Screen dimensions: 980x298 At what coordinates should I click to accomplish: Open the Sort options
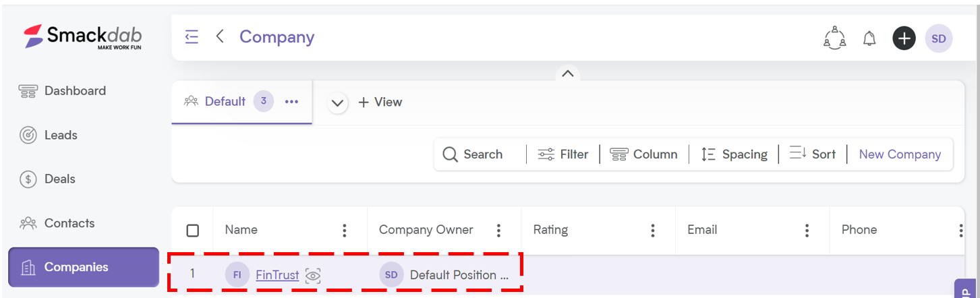(x=813, y=154)
